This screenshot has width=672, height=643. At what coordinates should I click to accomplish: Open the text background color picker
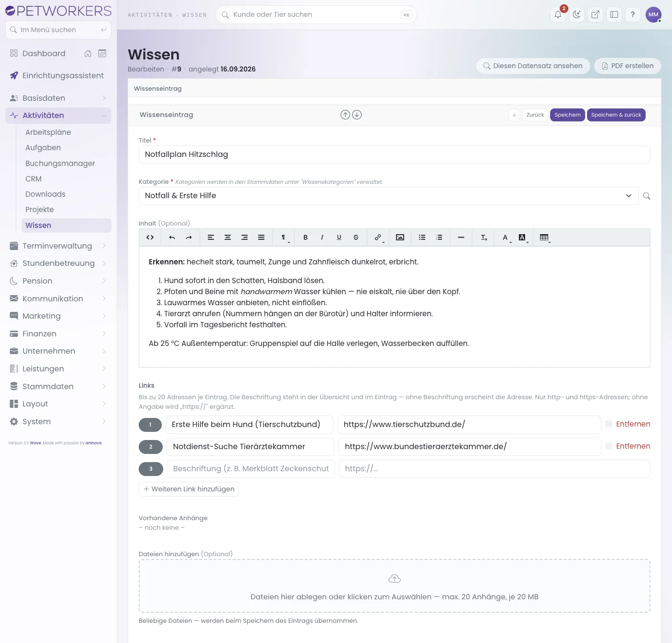pyautogui.click(x=523, y=238)
